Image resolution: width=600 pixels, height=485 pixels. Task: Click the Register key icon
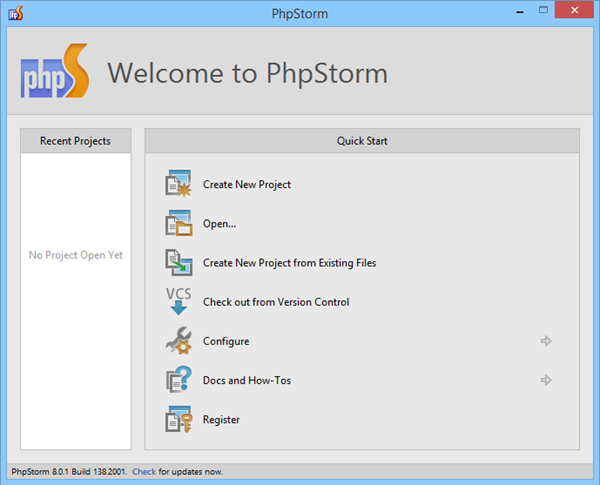click(x=176, y=419)
